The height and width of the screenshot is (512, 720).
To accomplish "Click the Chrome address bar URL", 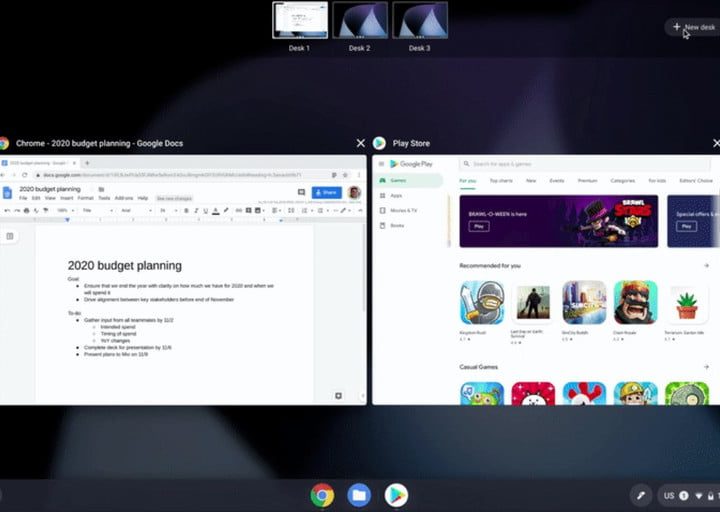I will click(x=172, y=175).
